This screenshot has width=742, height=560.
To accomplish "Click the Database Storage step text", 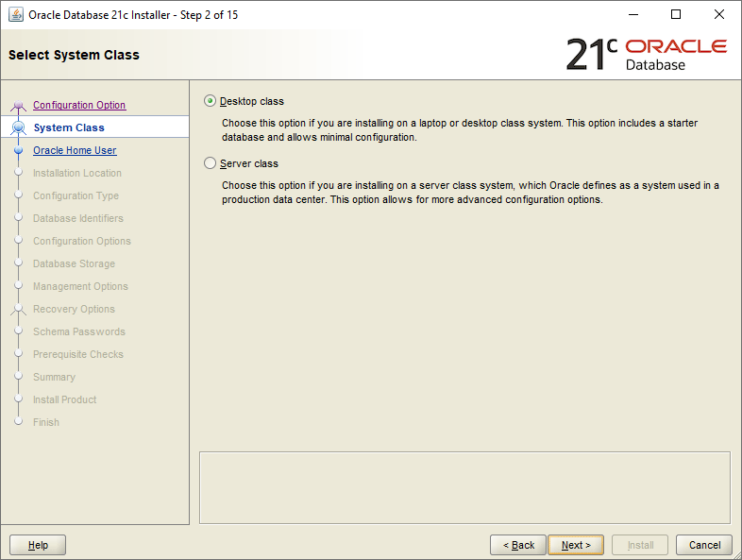I will (x=74, y=264).
